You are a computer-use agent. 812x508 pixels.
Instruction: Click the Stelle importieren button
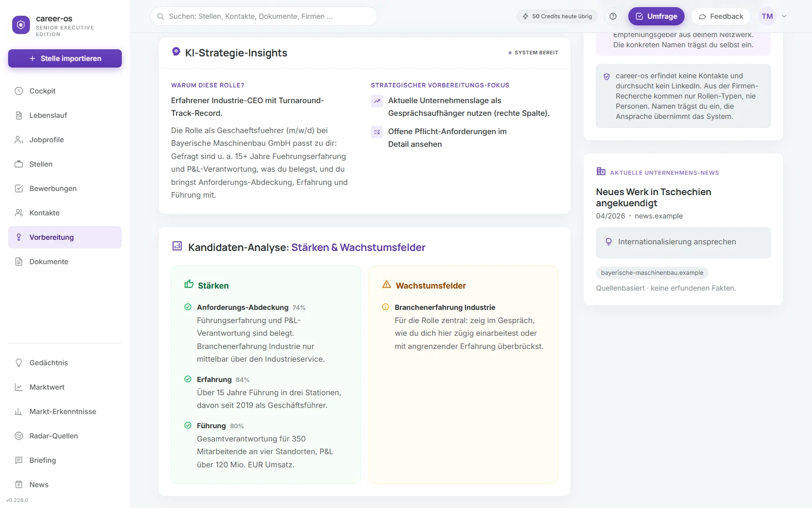pos(65,58)
